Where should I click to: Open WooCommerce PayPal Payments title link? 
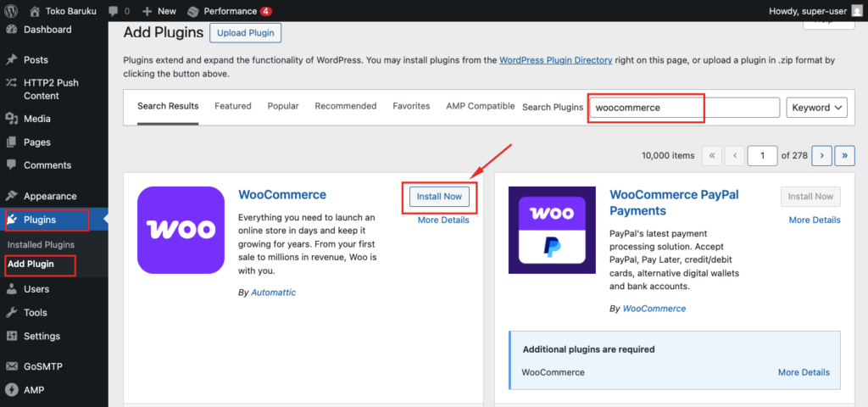tap(674, 203)
